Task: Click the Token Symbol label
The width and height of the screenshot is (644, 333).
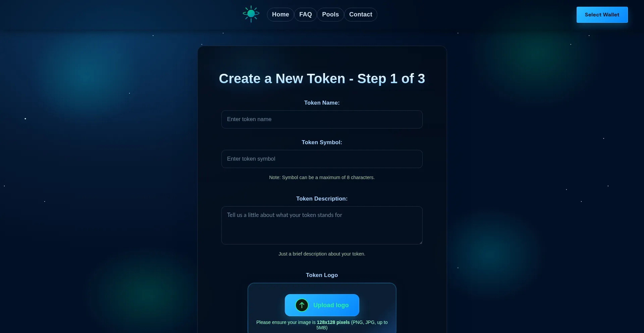Action: coord(322,143)
